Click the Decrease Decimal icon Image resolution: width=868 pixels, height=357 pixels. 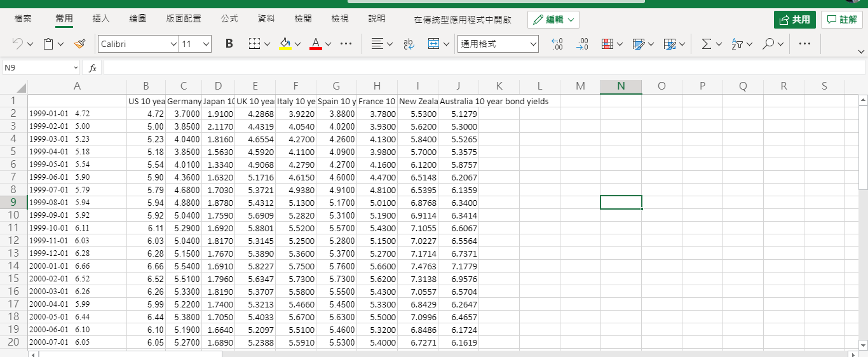tap(581, 44)
